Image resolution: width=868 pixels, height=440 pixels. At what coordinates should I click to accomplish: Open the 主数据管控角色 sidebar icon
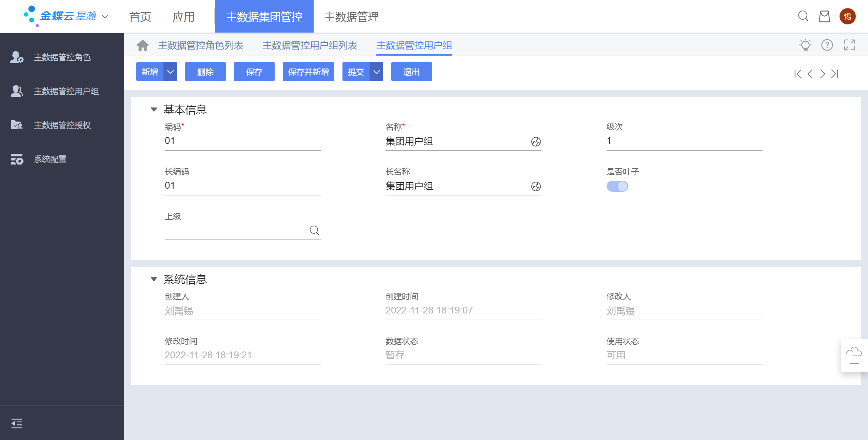pyautogui.click(x=17, y=57)
